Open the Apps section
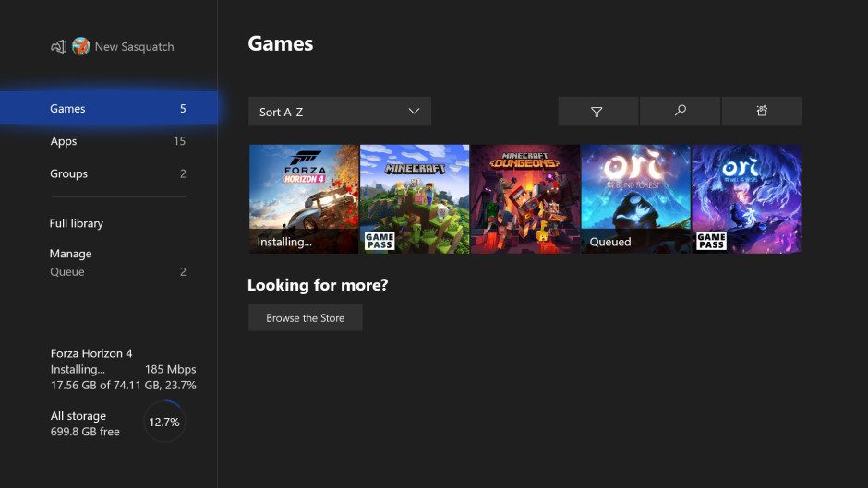Screen dimensions: 868x488 coord(118,141)
